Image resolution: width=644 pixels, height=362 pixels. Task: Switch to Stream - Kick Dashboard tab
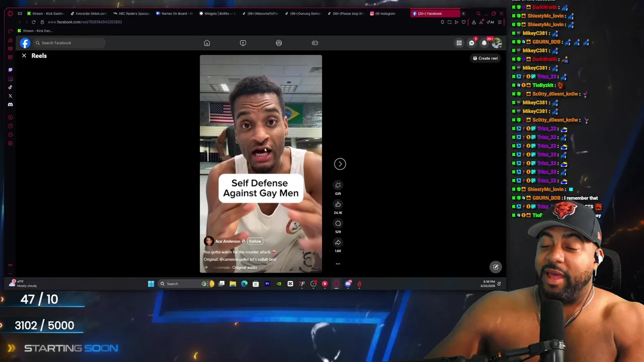tap(45, 14)
